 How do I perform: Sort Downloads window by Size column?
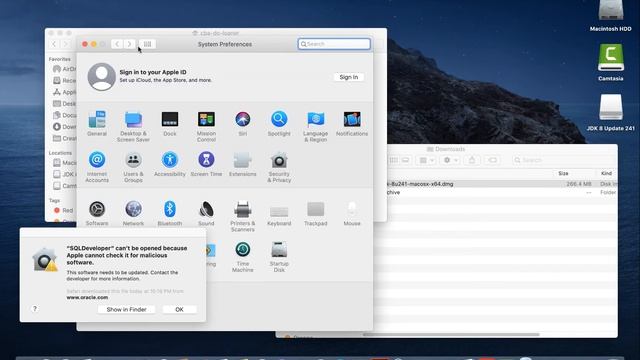pyautogui.click(x=563, y=173)
